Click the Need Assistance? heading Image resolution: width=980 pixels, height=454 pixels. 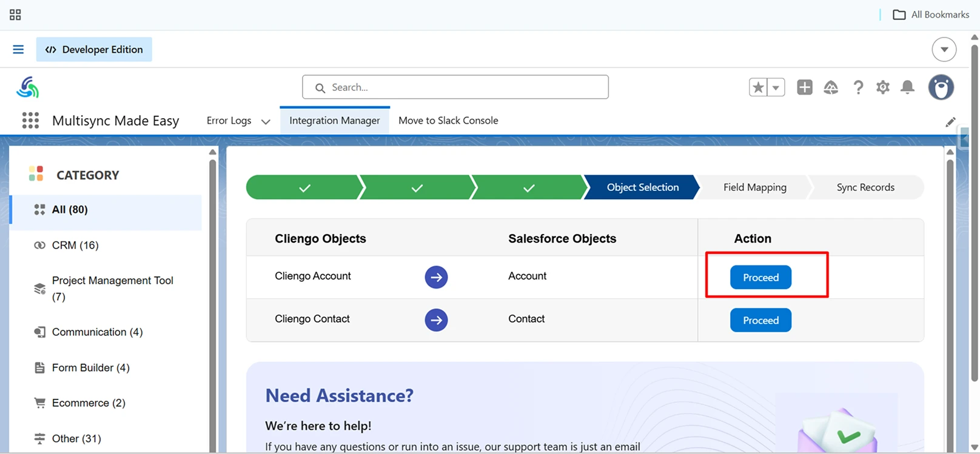pyautogui.click(x=340, y=396)
